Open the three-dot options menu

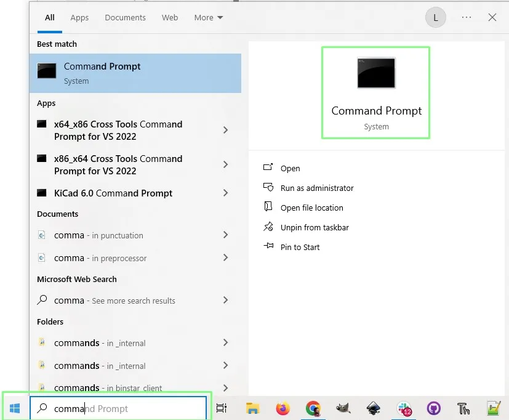(467, 17)
